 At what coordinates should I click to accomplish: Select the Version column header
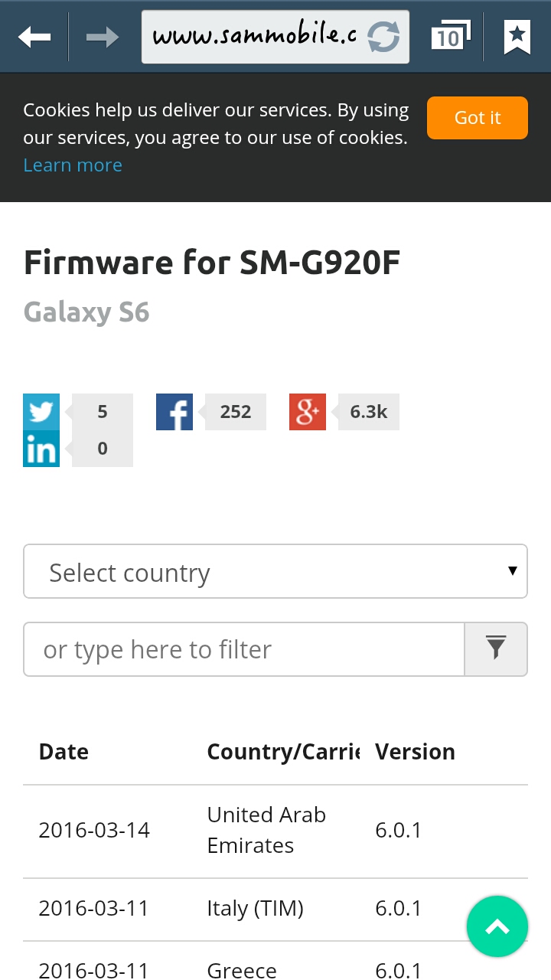pos(415,752)
